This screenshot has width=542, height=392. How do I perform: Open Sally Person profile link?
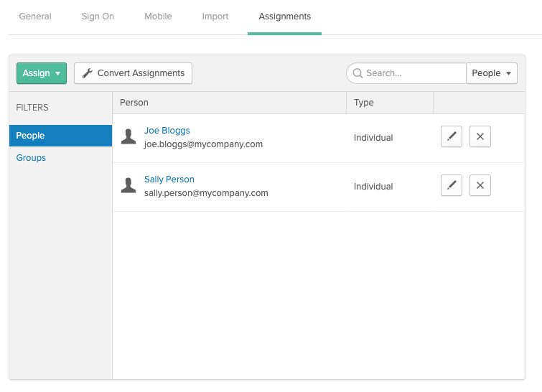tap(169, 179)
